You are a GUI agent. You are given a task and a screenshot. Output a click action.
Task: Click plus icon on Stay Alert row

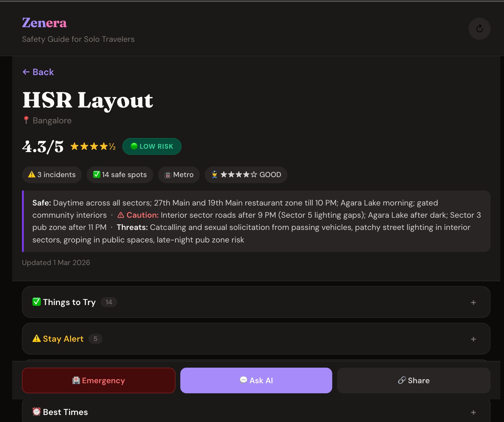pos(473,339)
